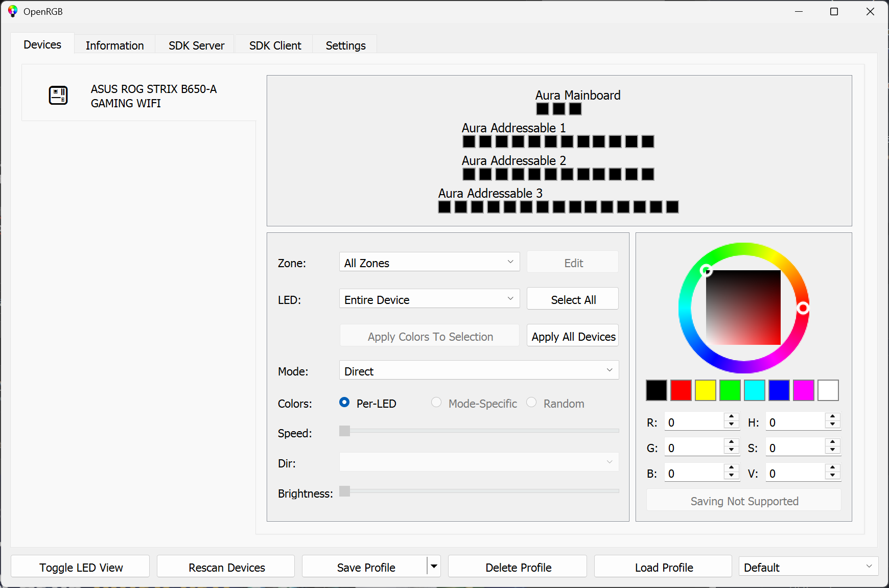
Task: Click the Load Profile button
Action: click(x=664, y=567)
